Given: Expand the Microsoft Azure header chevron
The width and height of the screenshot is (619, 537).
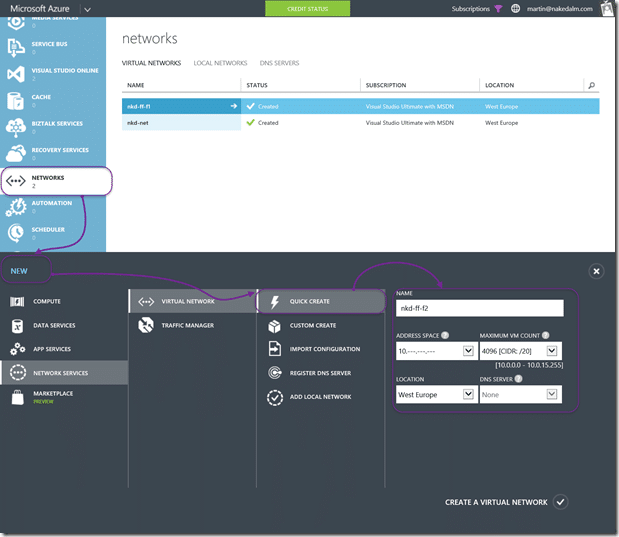Looking at the screenshot, I should (88, 9).
